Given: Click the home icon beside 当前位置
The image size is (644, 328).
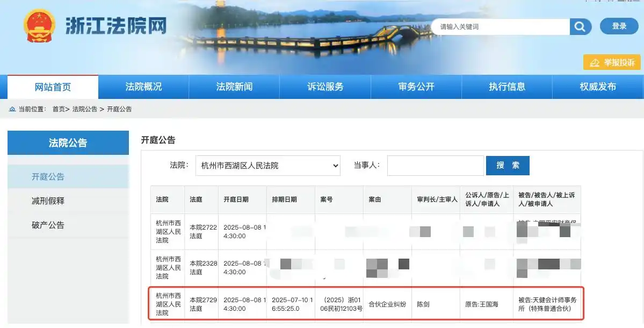Looking at the screenshot, I should click(12, 109).
